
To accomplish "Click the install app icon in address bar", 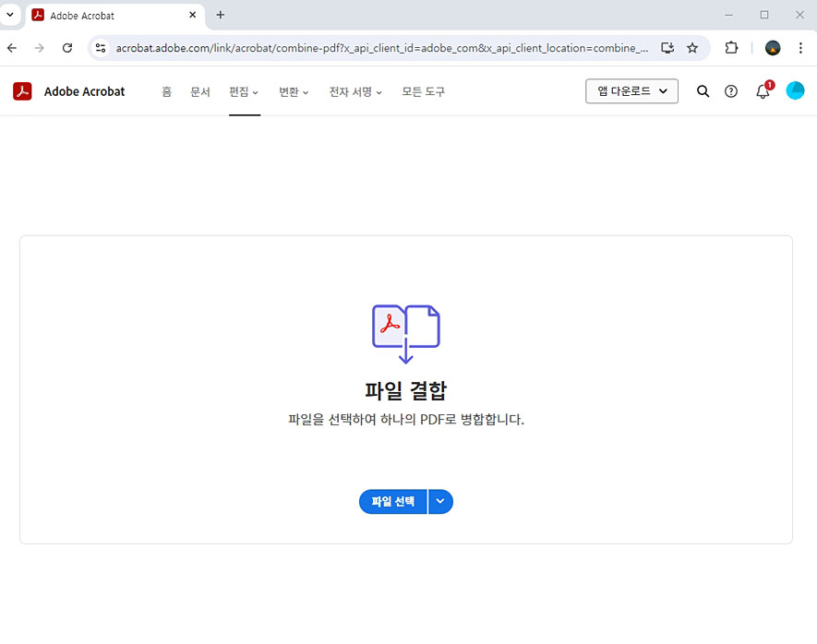I will (x=667, y=48).
